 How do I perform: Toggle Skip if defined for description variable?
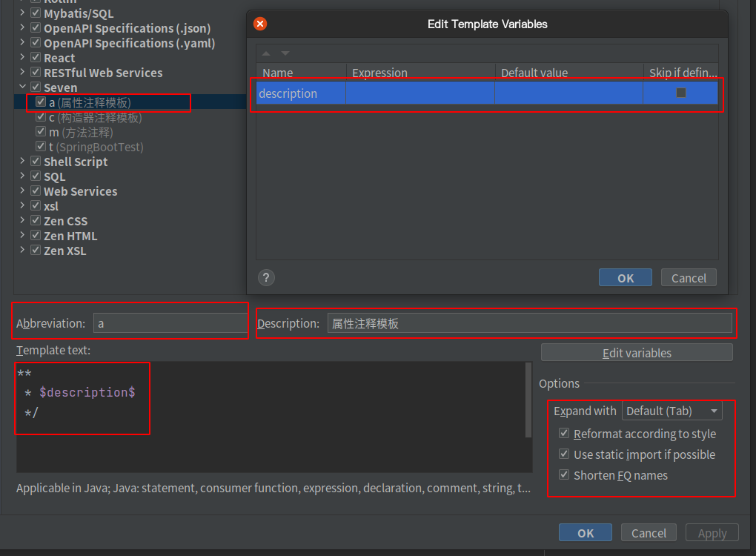pyautogui.click(x=681, y=93)
